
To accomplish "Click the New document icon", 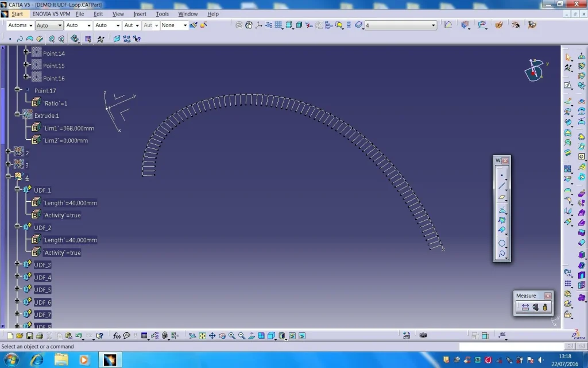I will tap(10, 336).
